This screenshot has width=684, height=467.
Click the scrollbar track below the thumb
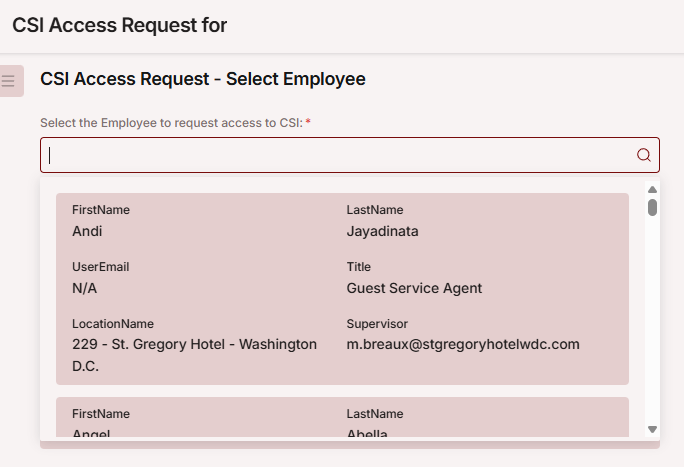coord(653,320)
